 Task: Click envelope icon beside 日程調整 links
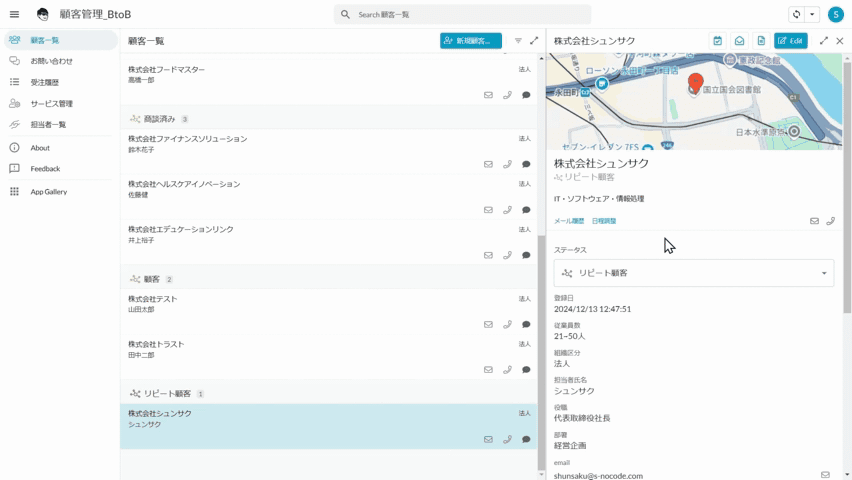coord(814,221)
